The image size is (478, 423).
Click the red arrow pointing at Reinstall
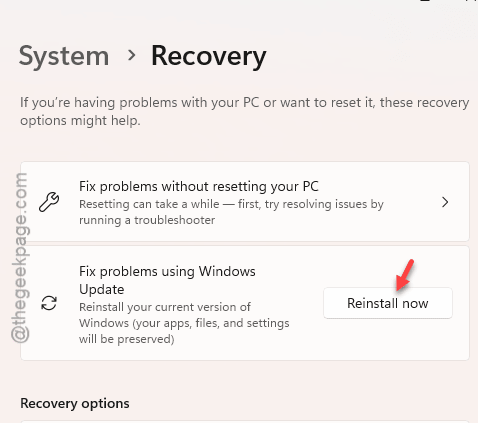[x=405, y=275]
